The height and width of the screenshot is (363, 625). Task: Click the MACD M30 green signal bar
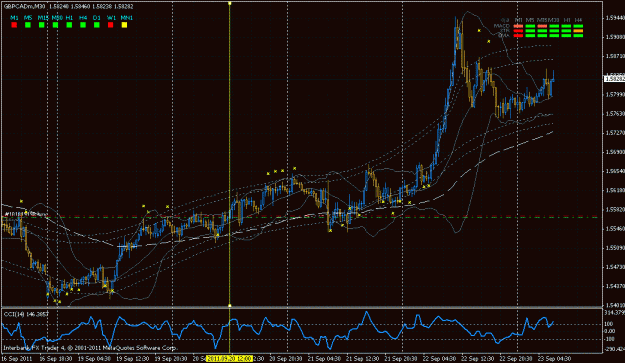click(554, 26)
